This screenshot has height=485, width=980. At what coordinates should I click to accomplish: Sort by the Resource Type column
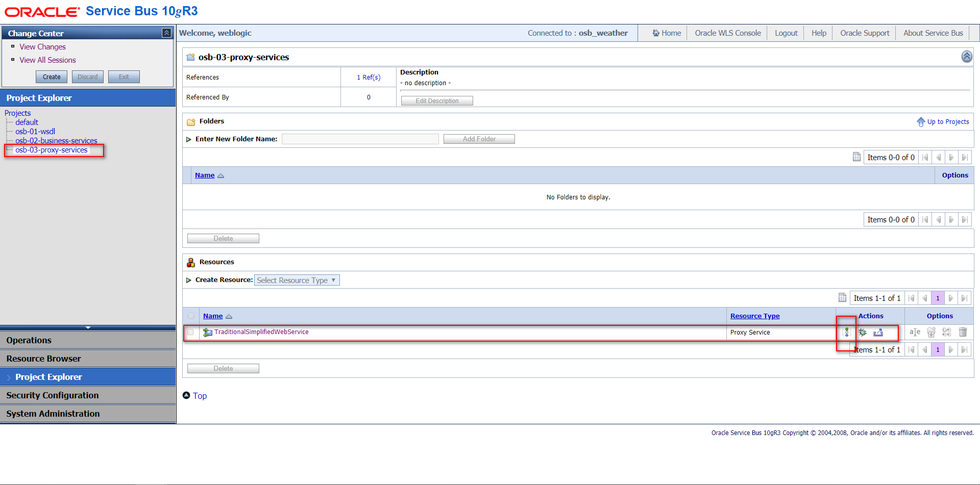[x=755, y=316]
